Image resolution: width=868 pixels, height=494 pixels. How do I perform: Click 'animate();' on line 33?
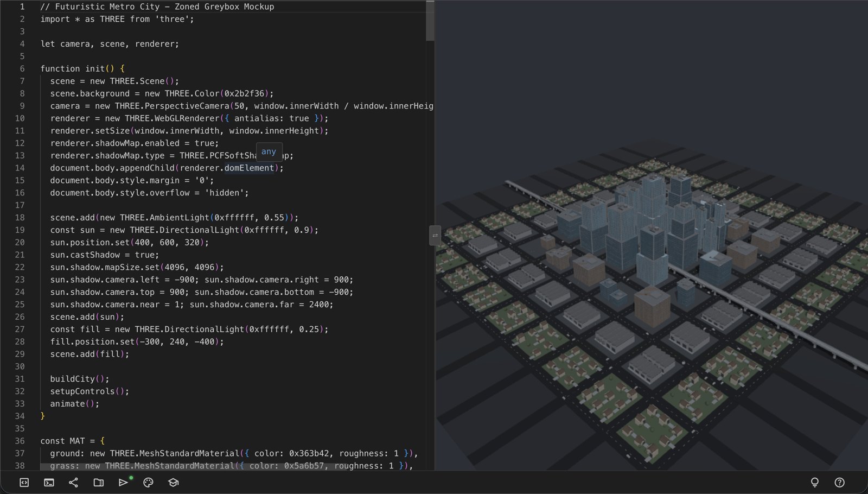point(75,404)
